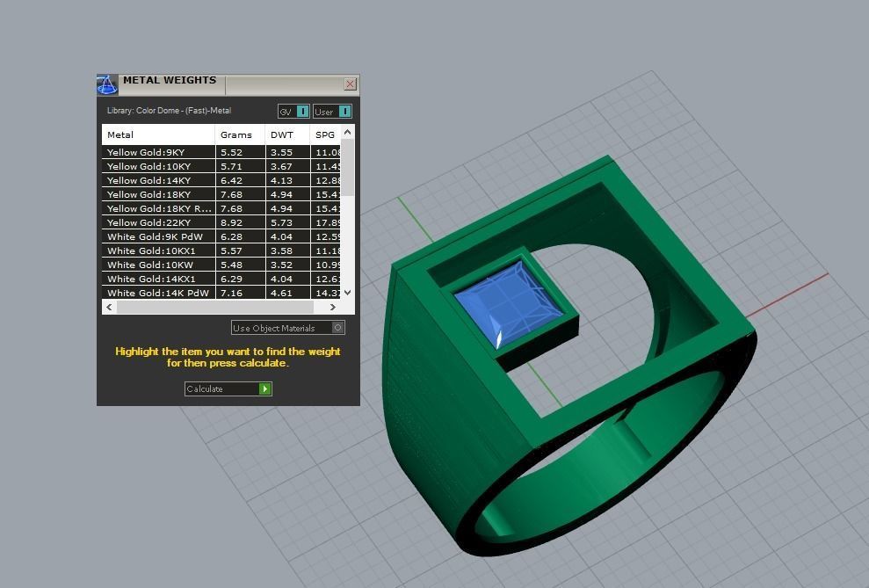This screenshot has width=869, height=588.
Task: Select the Yellow Gold:18KY row
Action: pyautogui.click(x=221, y=194)
